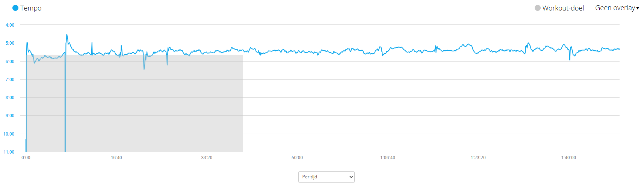Select the 1:40:00 time axis label
The width and height of the screenshot is (644, 187).
pyautogui.click(x=568, y=158)
